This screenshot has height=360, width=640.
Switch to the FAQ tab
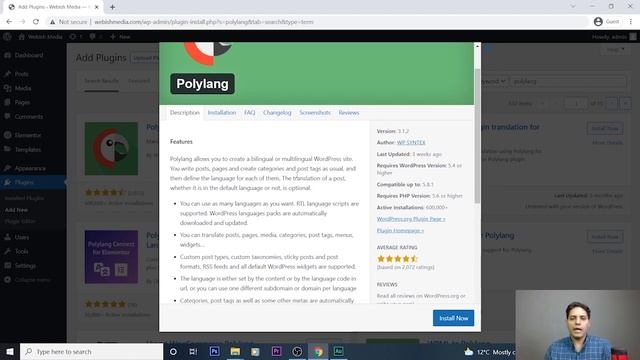tap(249, 113)
